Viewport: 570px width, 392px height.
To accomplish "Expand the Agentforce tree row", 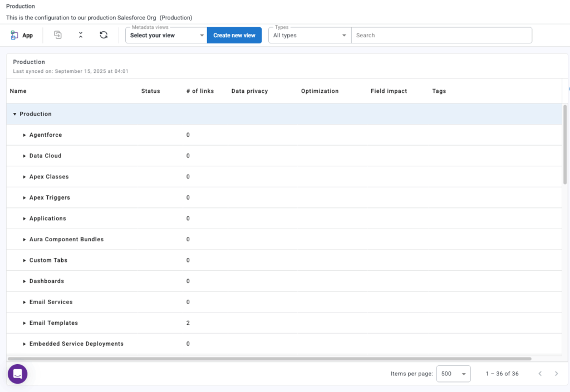I will [24, 135].
